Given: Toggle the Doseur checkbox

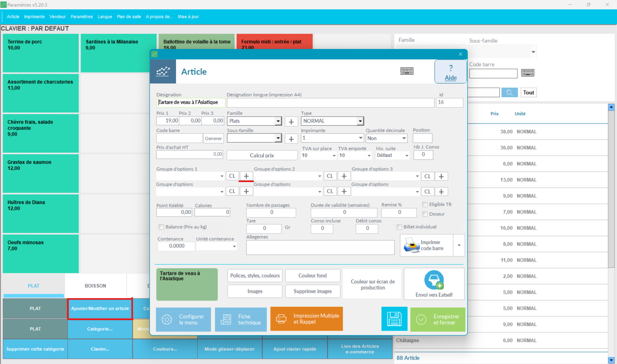Looking at the screenshot, I should (425, 214).
